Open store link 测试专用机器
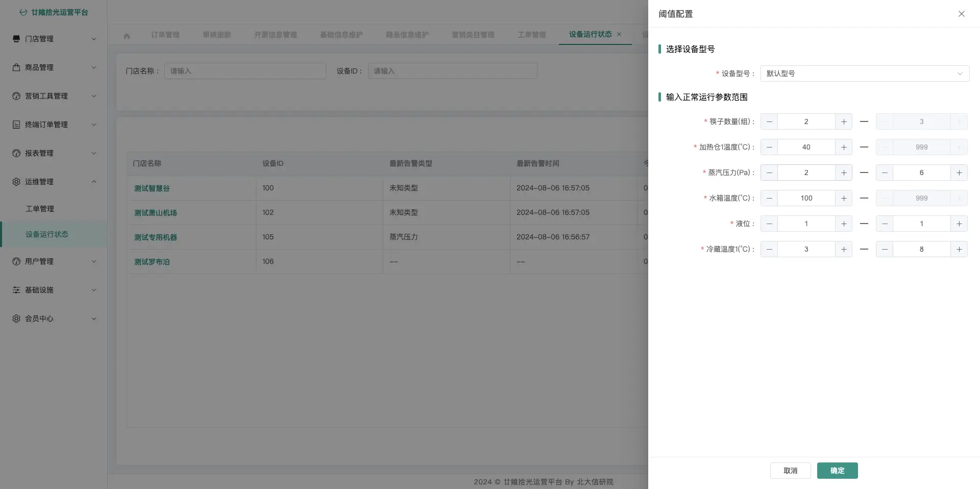Screen dimensions: 980x489 point(156,237)
